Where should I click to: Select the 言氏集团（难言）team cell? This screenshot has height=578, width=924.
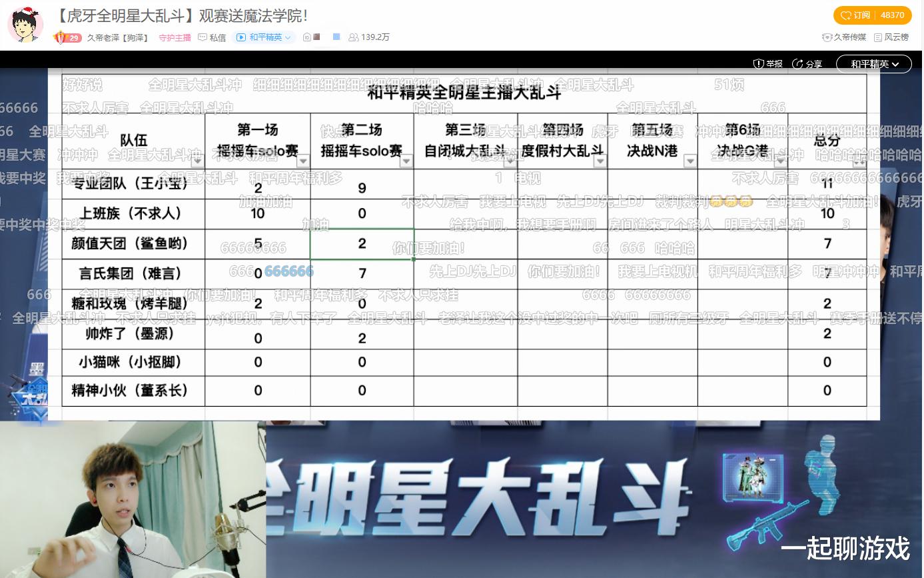(x=133, y=273)
